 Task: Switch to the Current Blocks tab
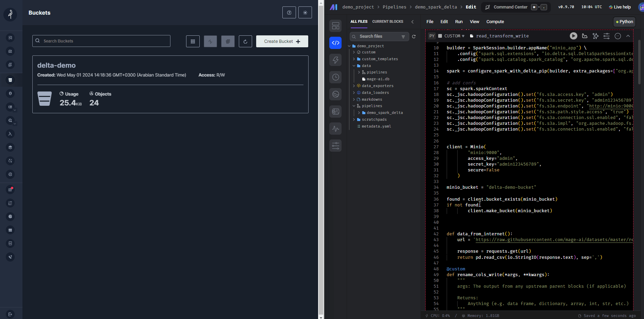[387, 21]
